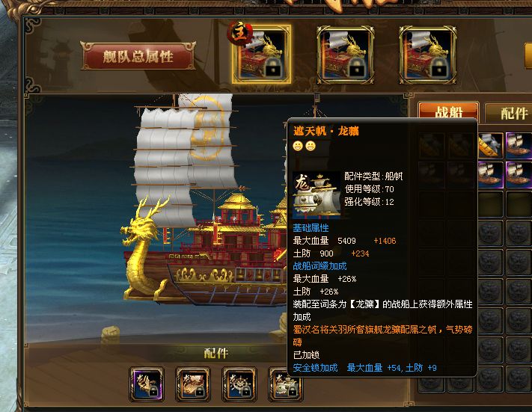Image resolution: width=532 pixels, height=412 pixels.
Task: Click the 遮天帆 item icon in tooltip
Action: pos(317,194)
